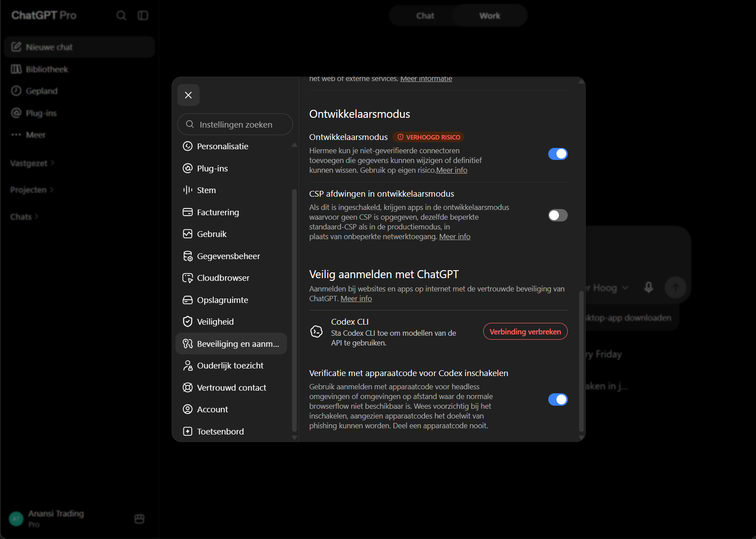
Task: Click the settings list scroll-up arrow
Action: click(295, 145)
